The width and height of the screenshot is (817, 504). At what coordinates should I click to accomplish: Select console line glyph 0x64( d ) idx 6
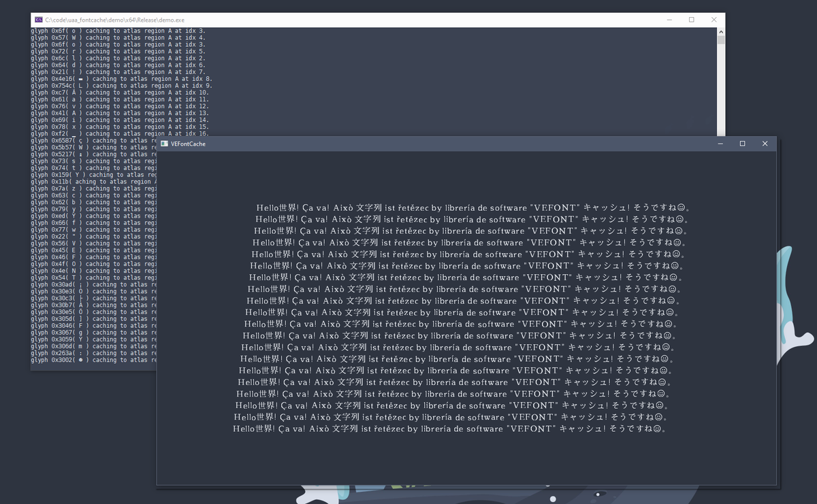[x=118, y=65]
